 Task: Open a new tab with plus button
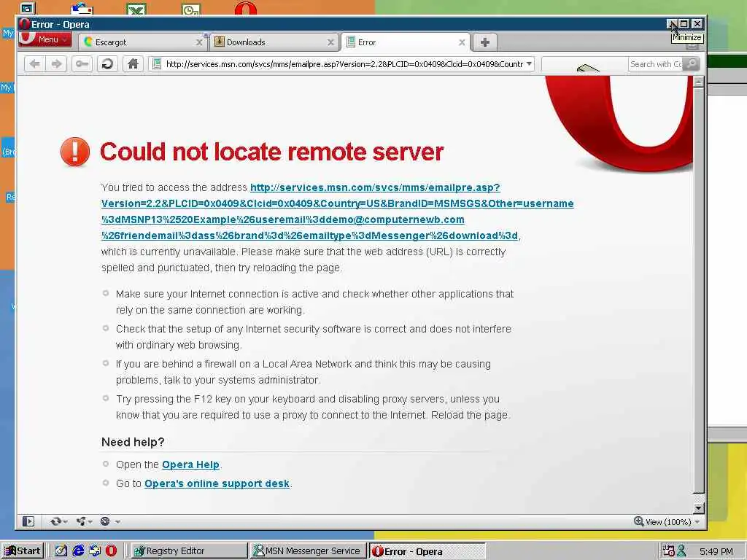pos(485,42)
